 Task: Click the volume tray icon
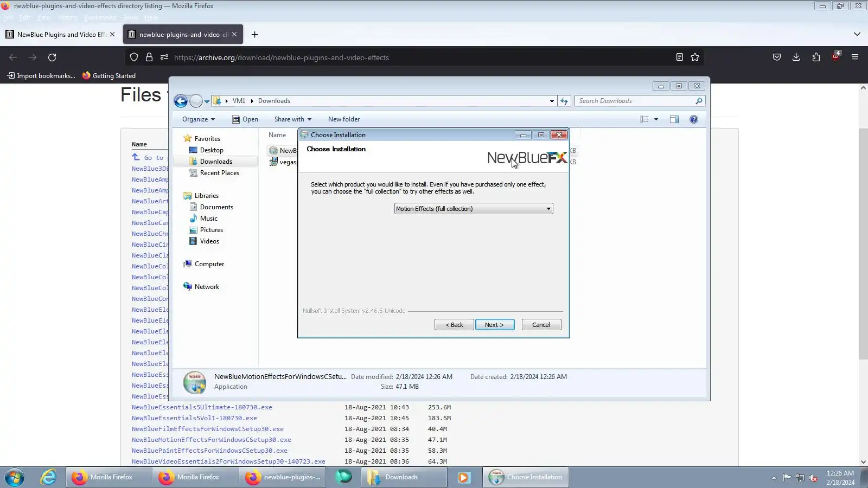point(813,478)
